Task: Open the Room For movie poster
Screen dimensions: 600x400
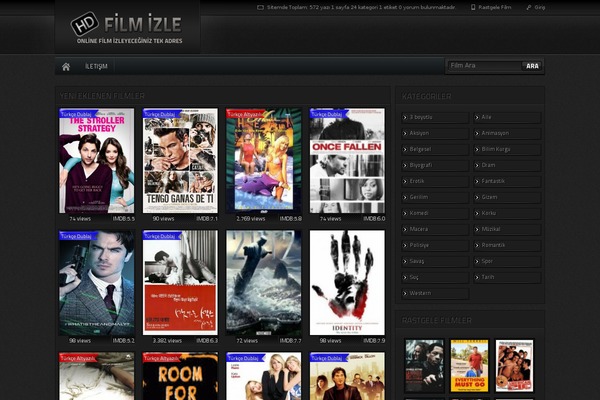Action: tap(180, 376)
